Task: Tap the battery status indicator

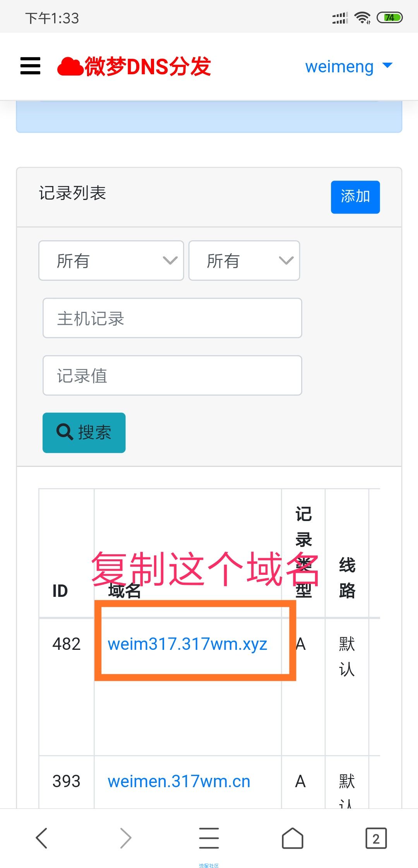Action: (x=390, y=18)
